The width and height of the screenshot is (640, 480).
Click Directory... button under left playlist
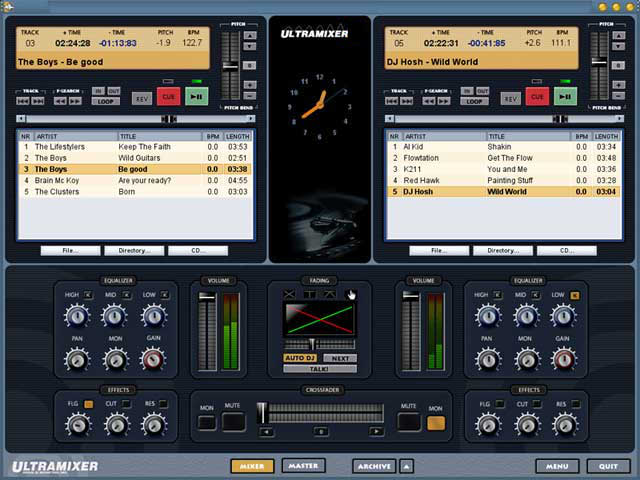pyautogui.click(x=134, y=251)
